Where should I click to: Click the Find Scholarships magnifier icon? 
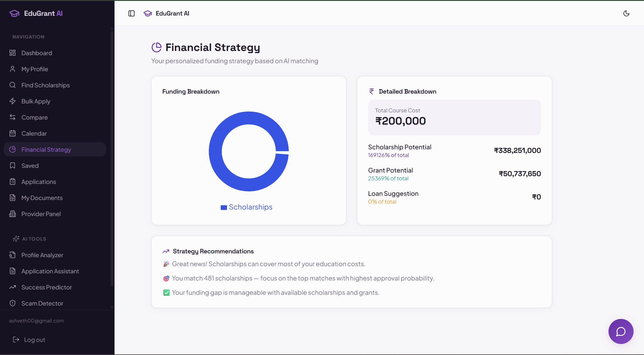13,85
